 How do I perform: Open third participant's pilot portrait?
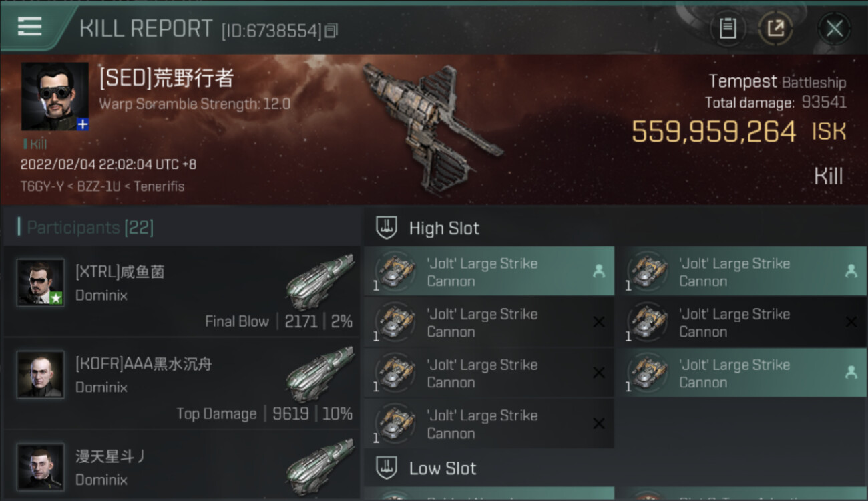[x=41, y=467]
